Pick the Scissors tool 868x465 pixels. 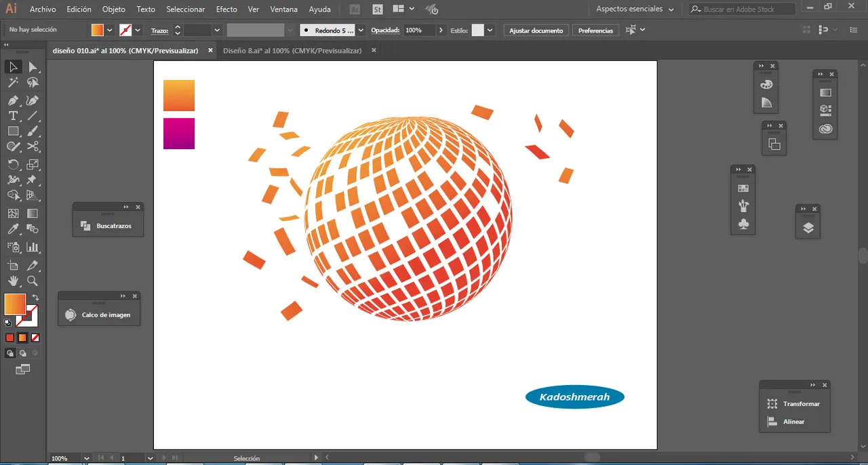33,147
